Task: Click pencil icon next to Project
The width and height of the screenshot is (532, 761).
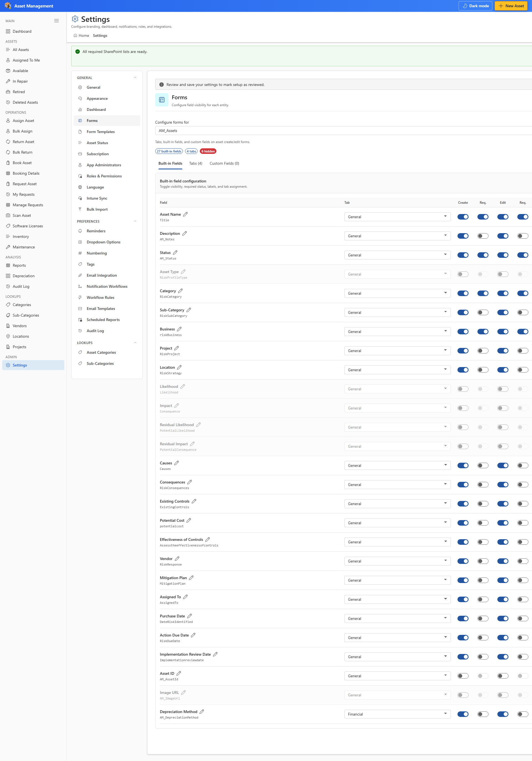Action: [177, 348]
